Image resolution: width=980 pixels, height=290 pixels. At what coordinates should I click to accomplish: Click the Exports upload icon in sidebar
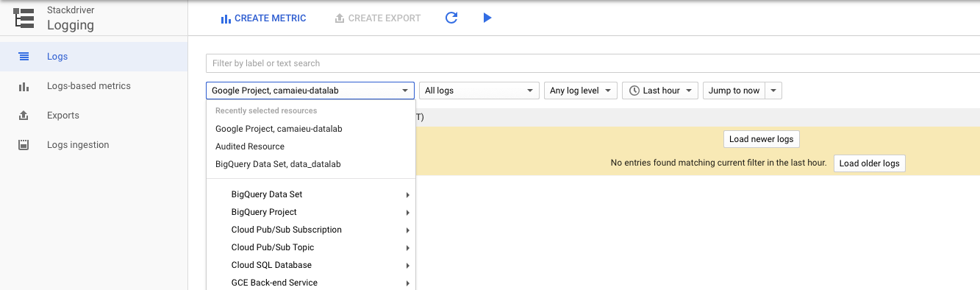tap(24, 116)
